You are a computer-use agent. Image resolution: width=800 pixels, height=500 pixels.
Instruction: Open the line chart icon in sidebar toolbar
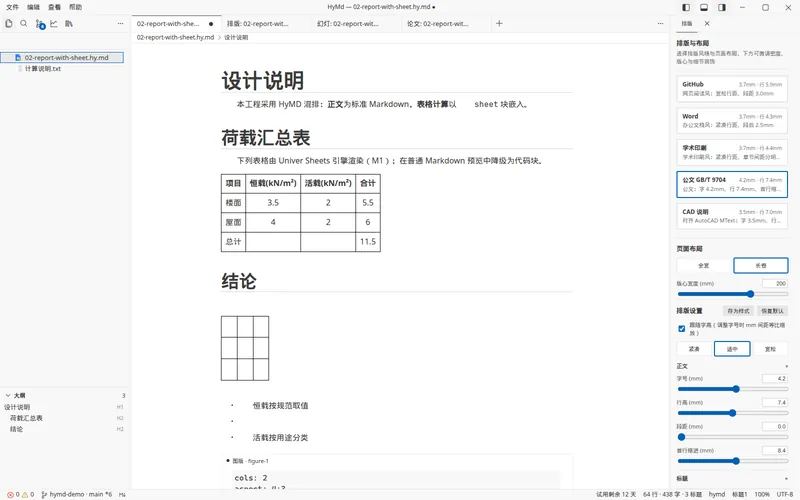[54, 23]
